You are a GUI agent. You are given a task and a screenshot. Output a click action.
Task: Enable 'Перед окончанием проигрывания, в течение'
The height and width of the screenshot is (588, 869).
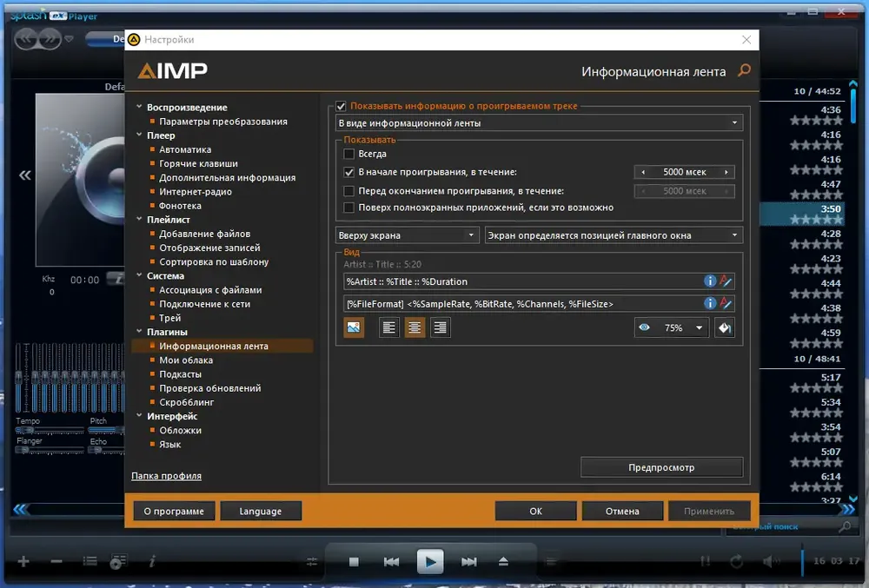click(348, 191)
